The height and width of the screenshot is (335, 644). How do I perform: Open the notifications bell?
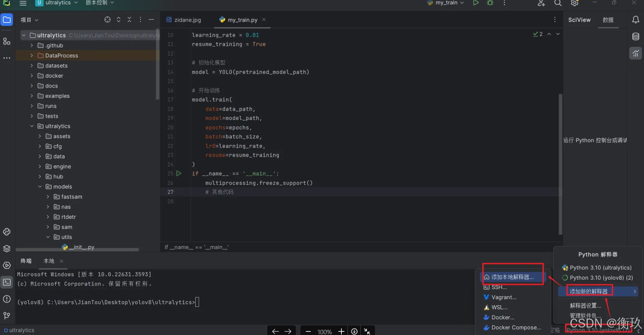(x=635, y=20)
